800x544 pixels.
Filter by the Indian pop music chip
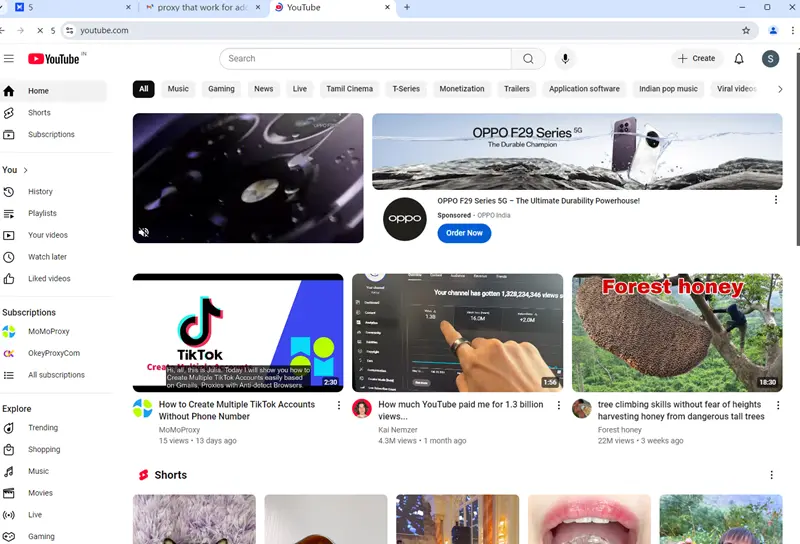click(x=668, y=89)
